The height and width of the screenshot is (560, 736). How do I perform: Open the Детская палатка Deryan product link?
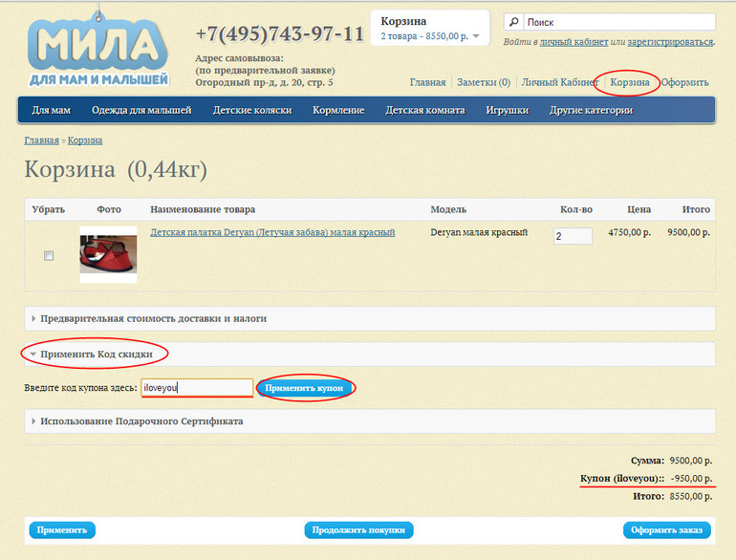[272, 232]
